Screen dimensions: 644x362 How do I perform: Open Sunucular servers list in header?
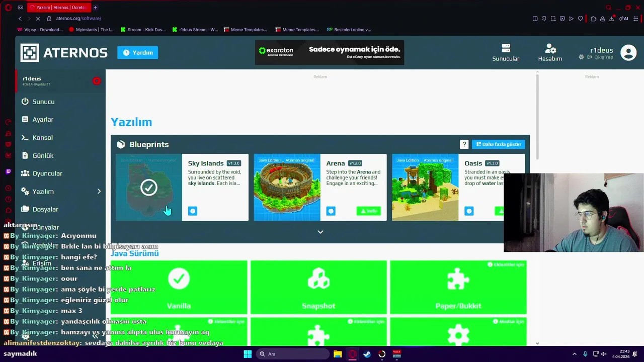pos(506,53)
